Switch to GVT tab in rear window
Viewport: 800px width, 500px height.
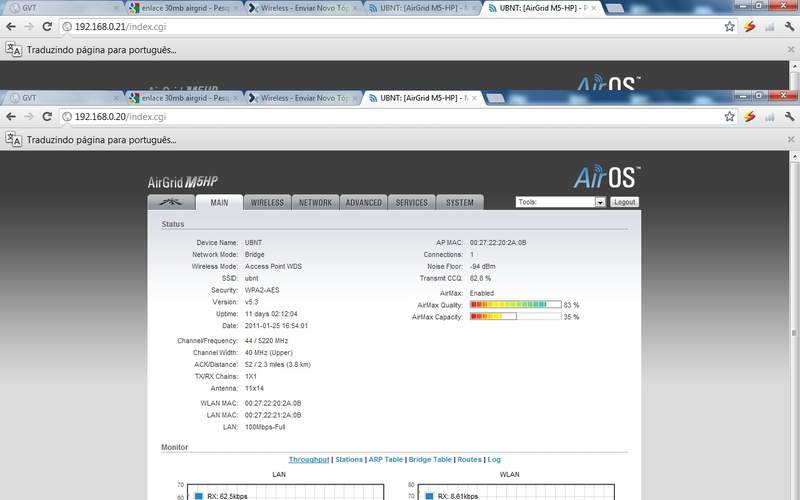click(64, 8)
